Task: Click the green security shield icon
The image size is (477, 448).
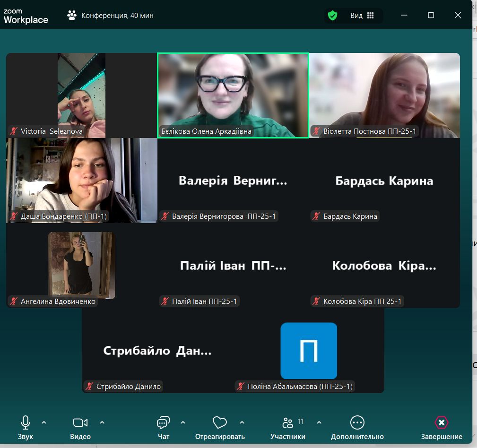Action: point(333,16)
